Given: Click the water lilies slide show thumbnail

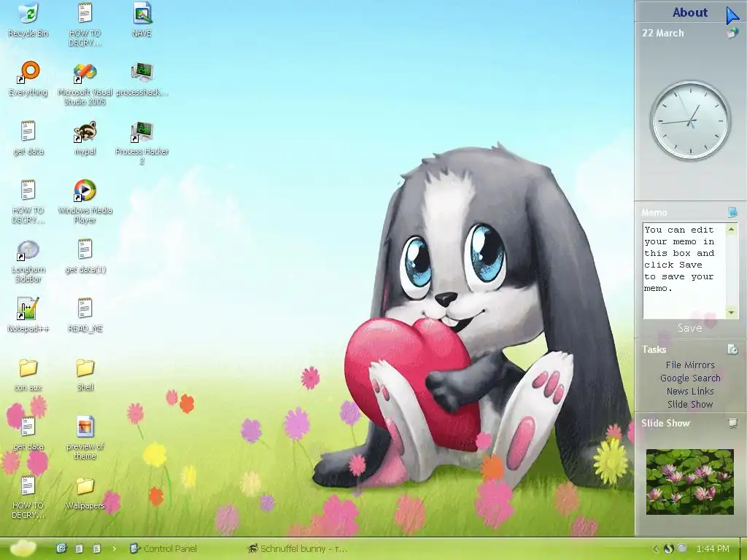Looking at the screenshot, I should click(690, 481).
